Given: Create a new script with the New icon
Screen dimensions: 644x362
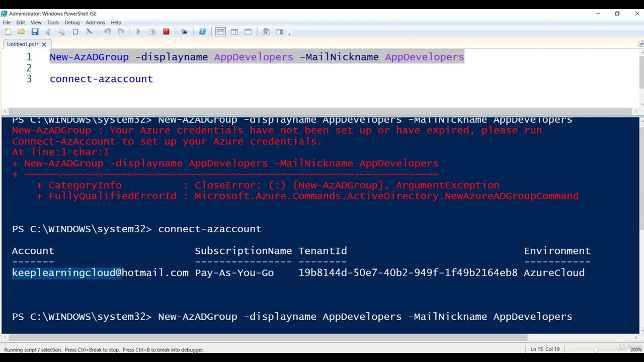Looking at the screenshot, I should [8, 32].
